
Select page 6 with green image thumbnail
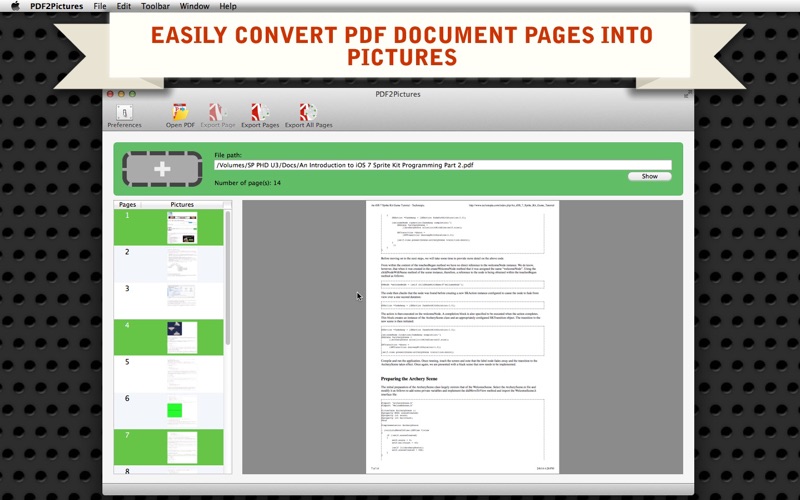[169, 411]
